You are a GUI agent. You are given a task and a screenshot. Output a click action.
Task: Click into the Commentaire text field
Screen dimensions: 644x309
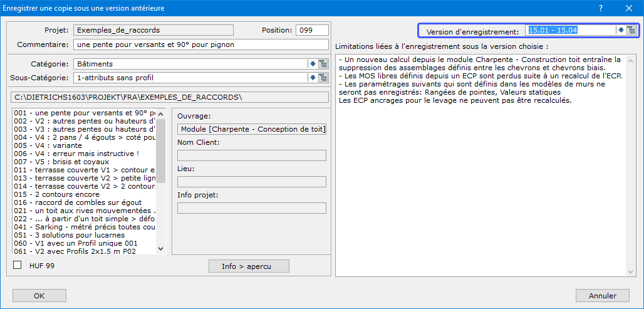pos(200,45)
